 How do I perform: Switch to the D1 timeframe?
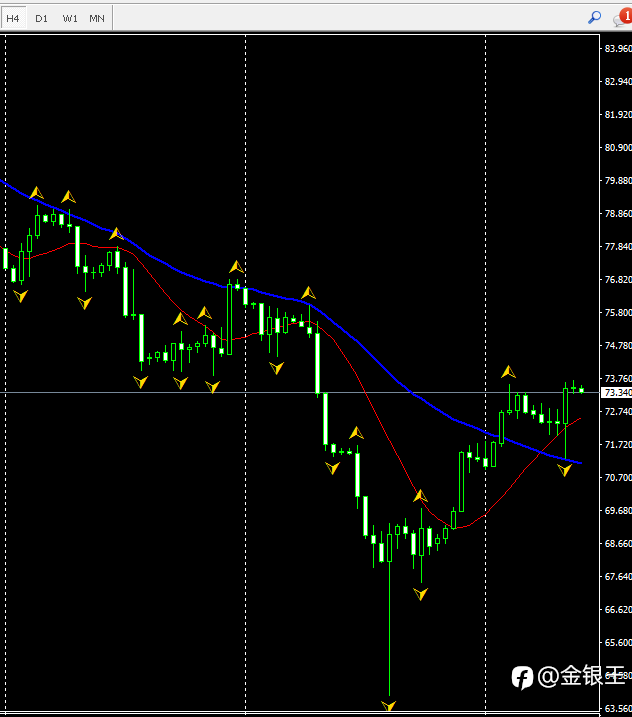point(41,18)
